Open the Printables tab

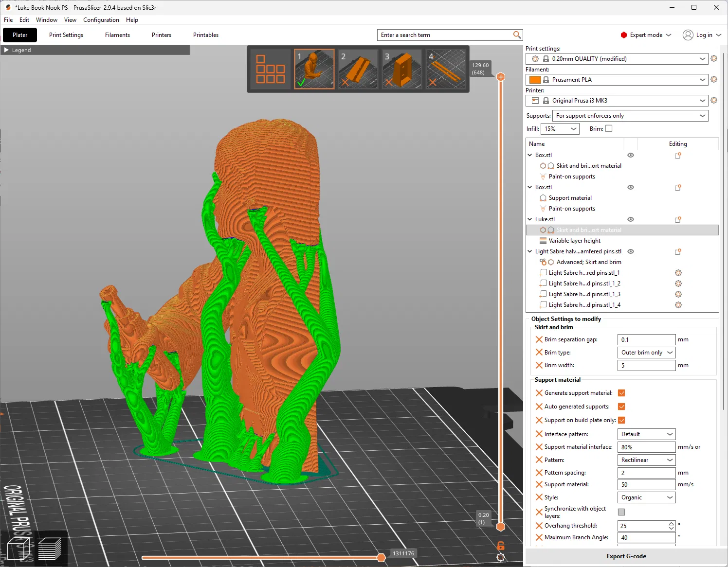pyautogui.click(x=206, y=35)
